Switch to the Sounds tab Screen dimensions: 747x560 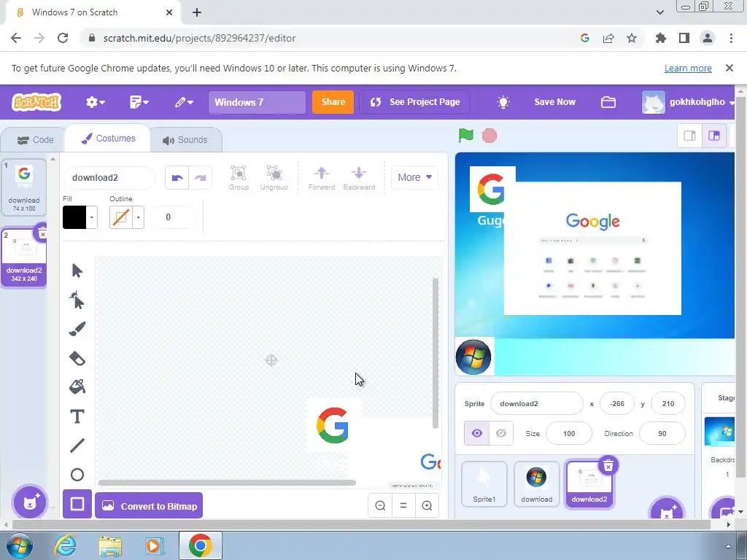pos(185,140)
